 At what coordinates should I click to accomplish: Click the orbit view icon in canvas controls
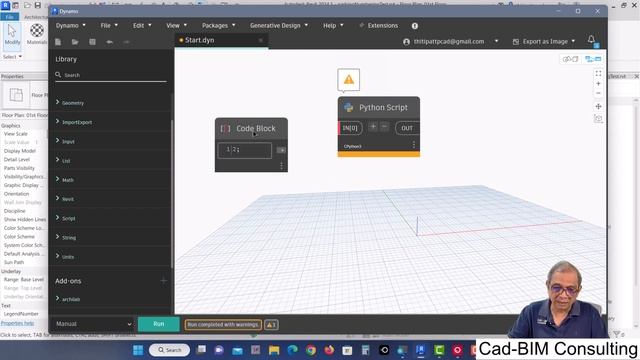click(x=598, y=119)
